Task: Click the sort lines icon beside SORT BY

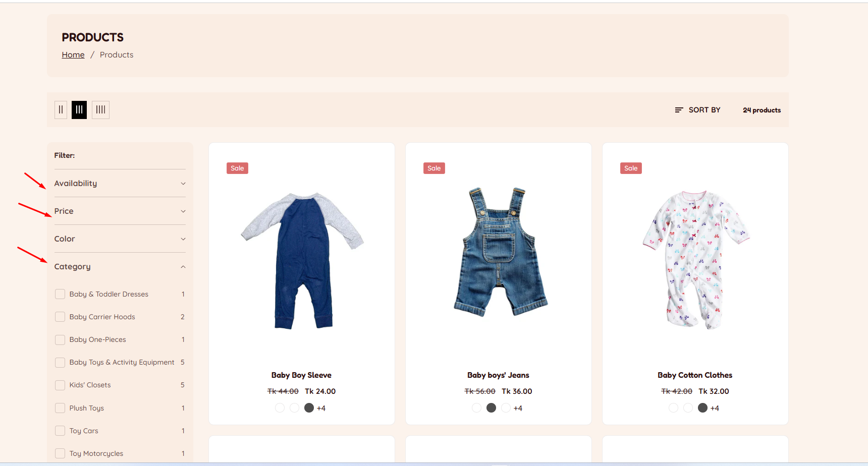Action: click(x=679, y=110)
